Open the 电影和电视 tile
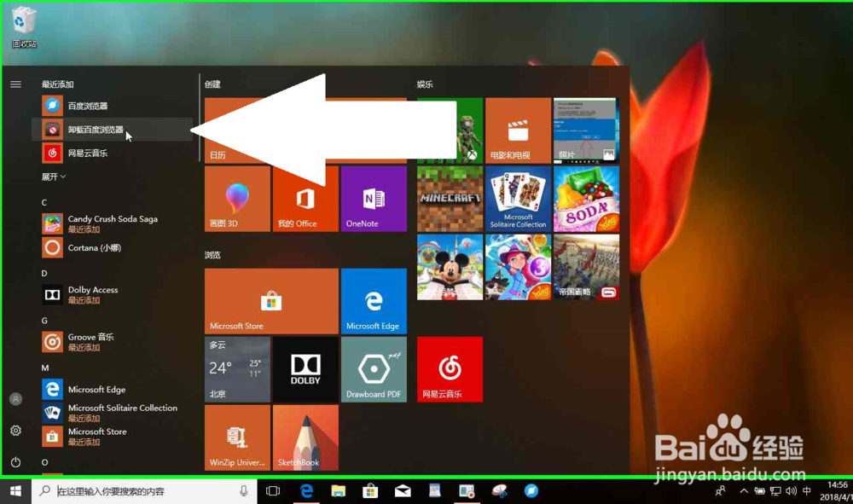This screenshot has width=853, height=504. click(518, 130)
